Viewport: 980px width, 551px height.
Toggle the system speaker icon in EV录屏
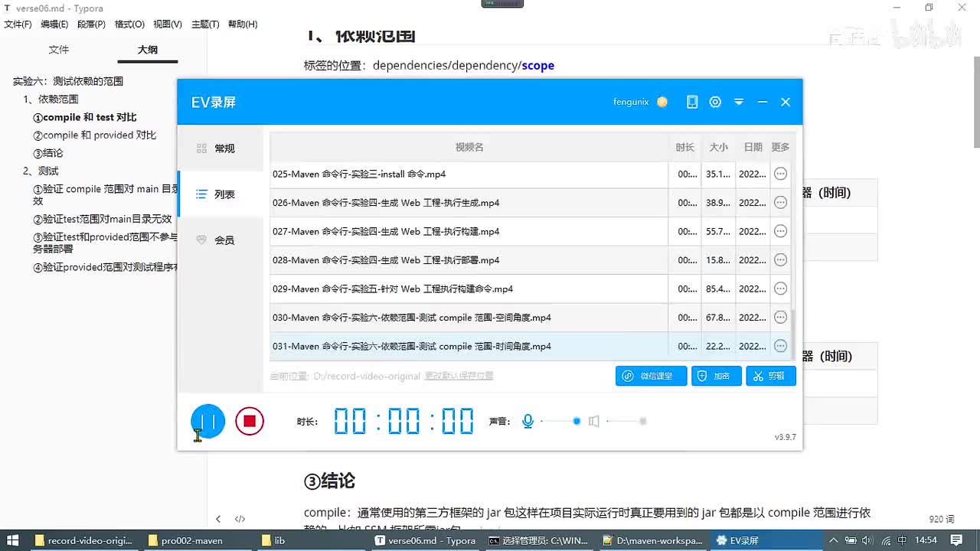[x=593, y=421]
